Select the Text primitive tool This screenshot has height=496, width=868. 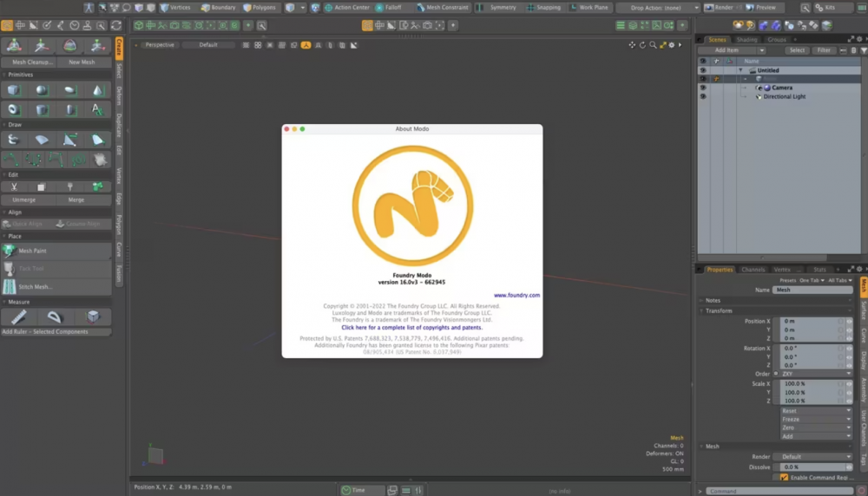(97, 109)
